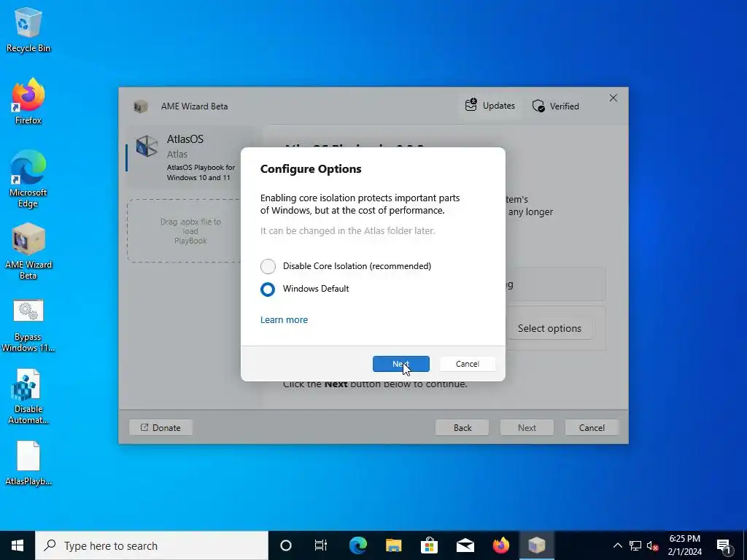
Task: Click the taskbar search box
Action: coord(152,545)
